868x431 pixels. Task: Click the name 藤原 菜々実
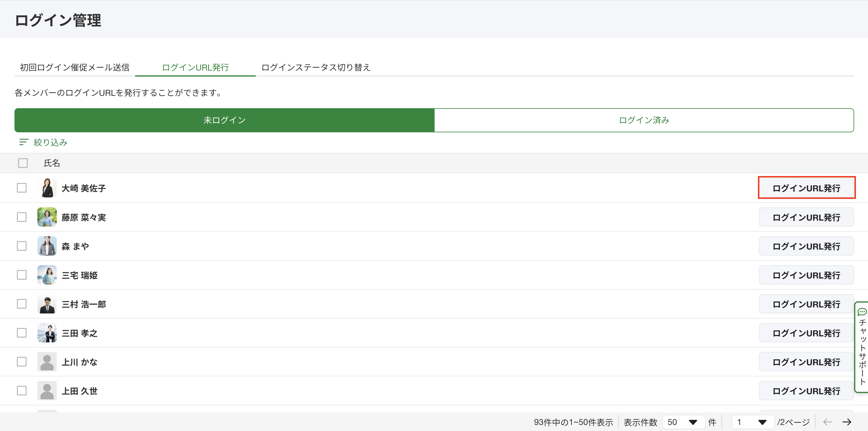point(84,218)
